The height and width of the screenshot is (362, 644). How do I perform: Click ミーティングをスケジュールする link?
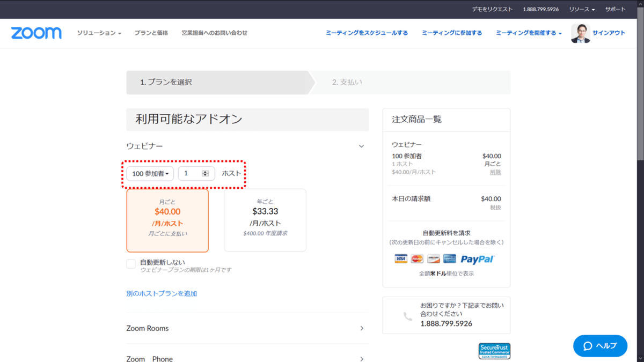pos(367,33)
